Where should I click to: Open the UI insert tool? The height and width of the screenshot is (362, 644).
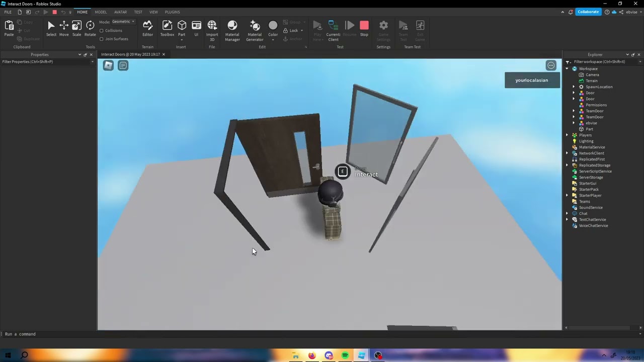(x=196, y=28)
